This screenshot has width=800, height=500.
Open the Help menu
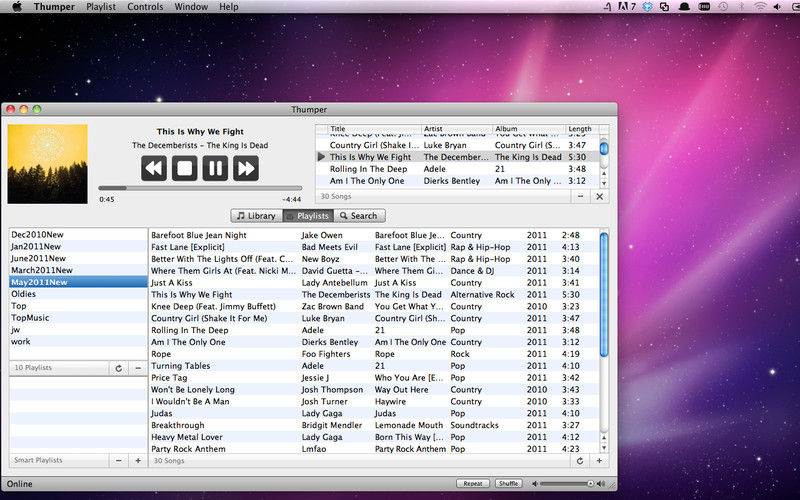click(x=229, y=7)
